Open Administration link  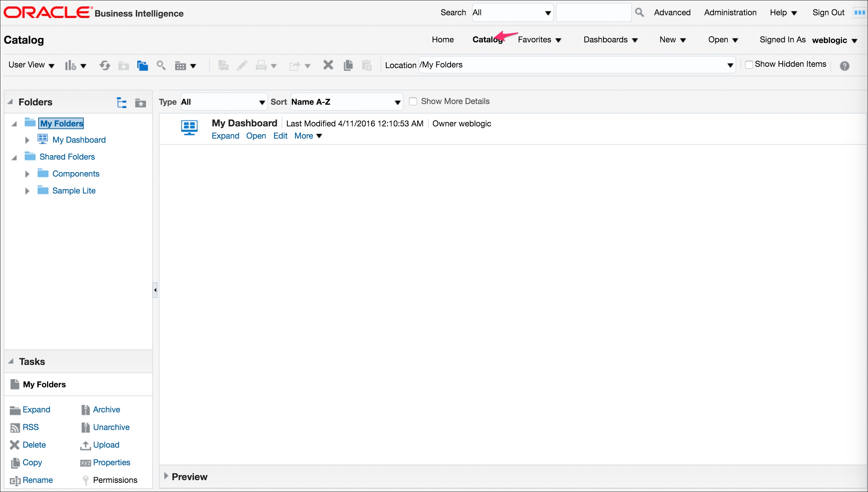(730, 13)
